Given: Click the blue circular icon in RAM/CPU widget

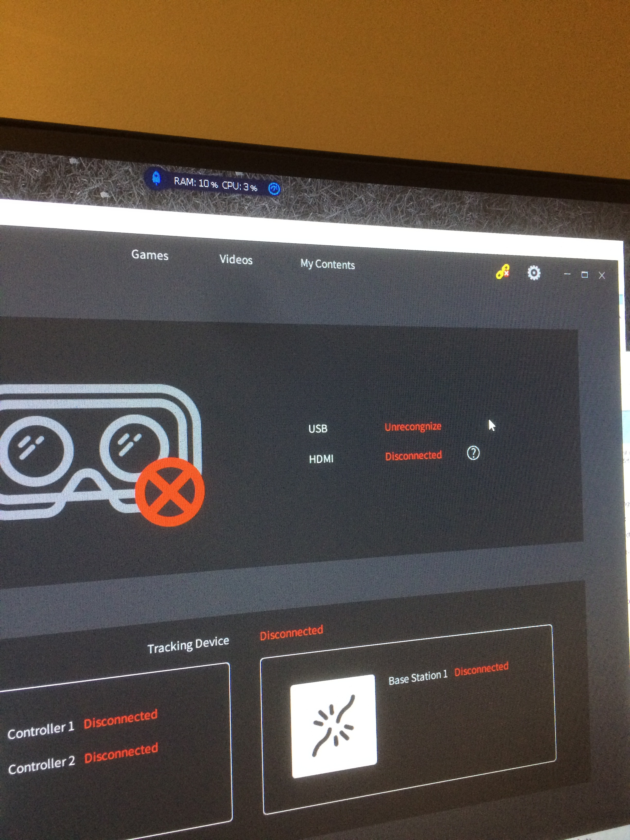Looking at the screenshot, I should [274, 188].
